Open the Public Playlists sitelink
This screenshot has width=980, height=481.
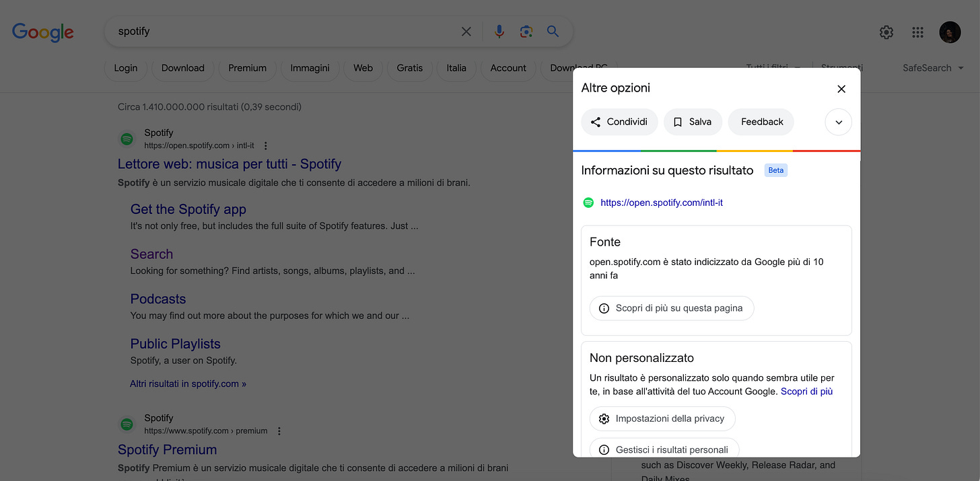[x=176, y=344]
